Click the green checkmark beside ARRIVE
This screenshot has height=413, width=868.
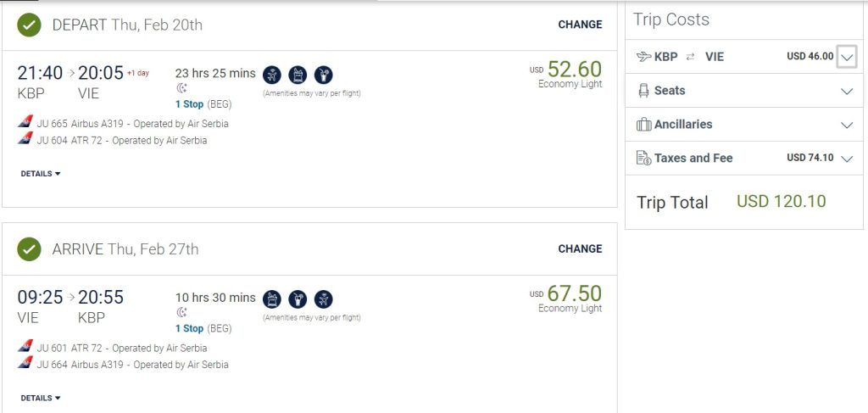click(30, 249)
